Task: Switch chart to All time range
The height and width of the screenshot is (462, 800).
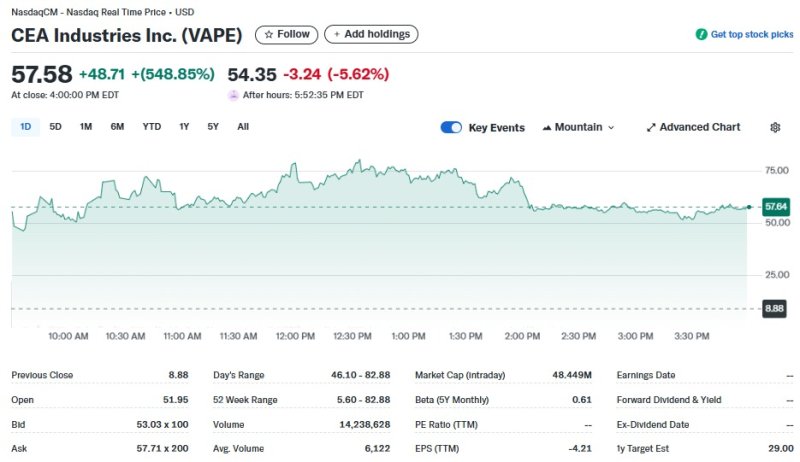Action: pos(243,127)
